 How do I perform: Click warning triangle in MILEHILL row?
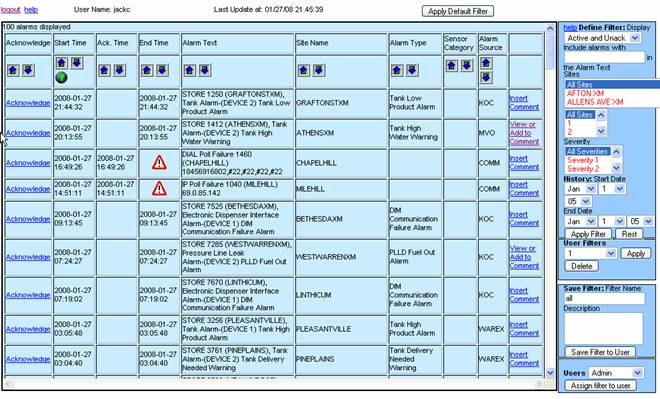coord(159,189)
